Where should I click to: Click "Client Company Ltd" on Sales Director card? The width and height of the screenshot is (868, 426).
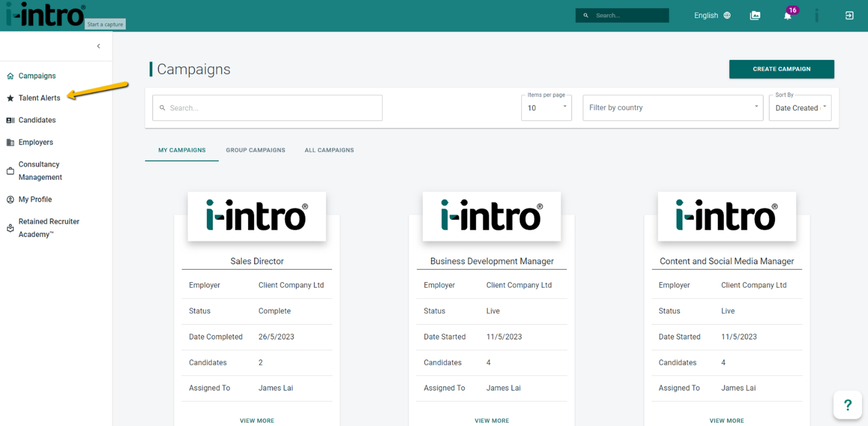pos(291,285)
